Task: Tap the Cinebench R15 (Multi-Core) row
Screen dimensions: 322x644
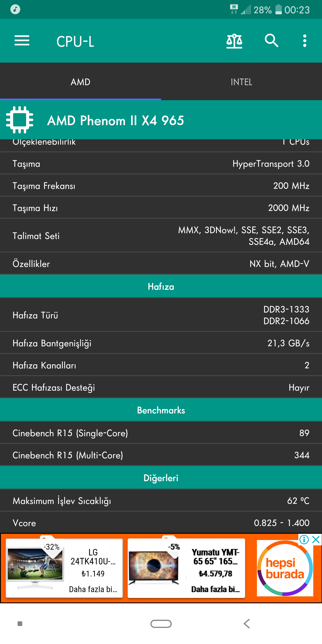Action: 161,455
